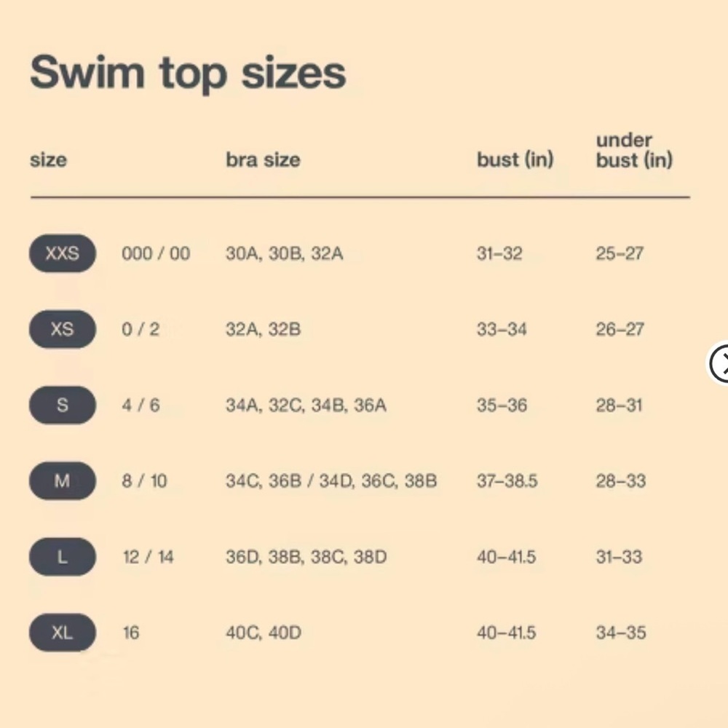This screenshot has width=728, height=728.
Task: Choose the S size badge
Action: click(x=63, y=405)
